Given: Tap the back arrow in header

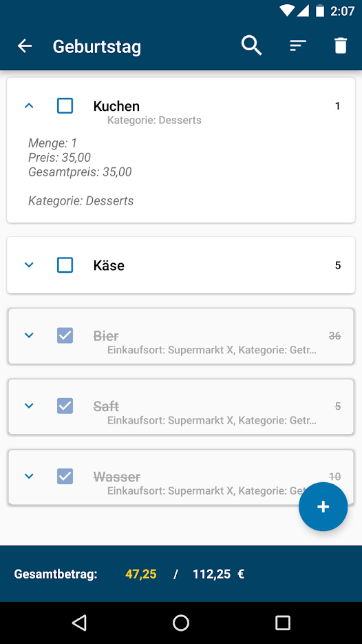Looking at the screenshot, I should tap(25, 46).
